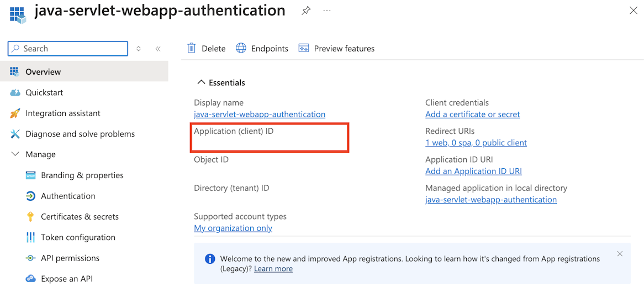Click the Overview grid icon

coord(15,71)
